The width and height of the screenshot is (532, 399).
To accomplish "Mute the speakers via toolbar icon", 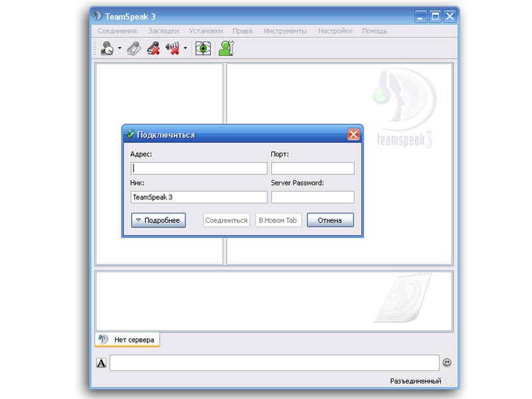I will pyautogui.click(x=173, y=49).
